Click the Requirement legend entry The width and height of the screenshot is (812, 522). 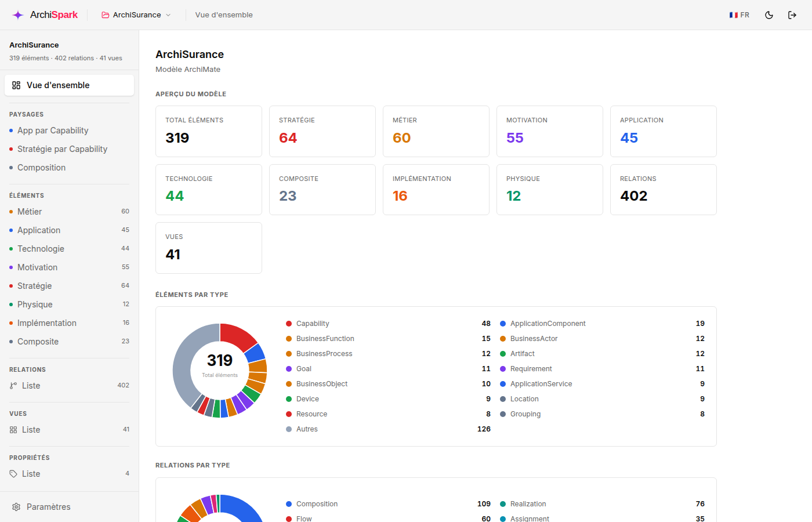tap(602, 369)
